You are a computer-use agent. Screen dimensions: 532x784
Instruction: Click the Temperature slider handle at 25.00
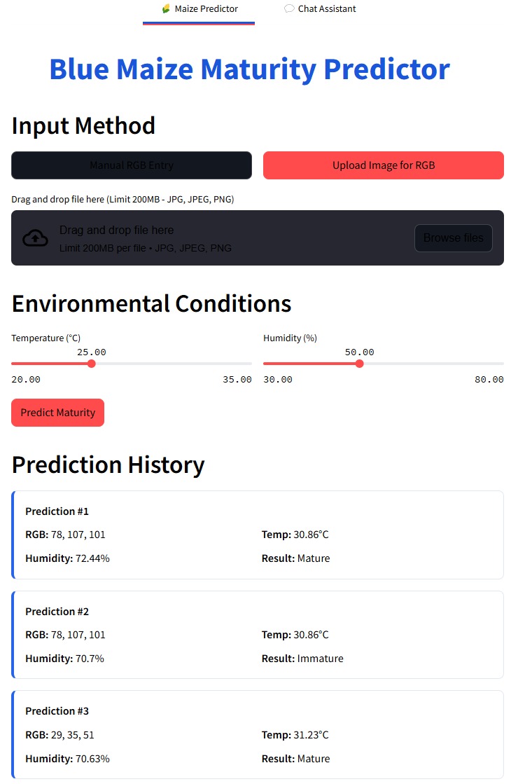point(91,364)
